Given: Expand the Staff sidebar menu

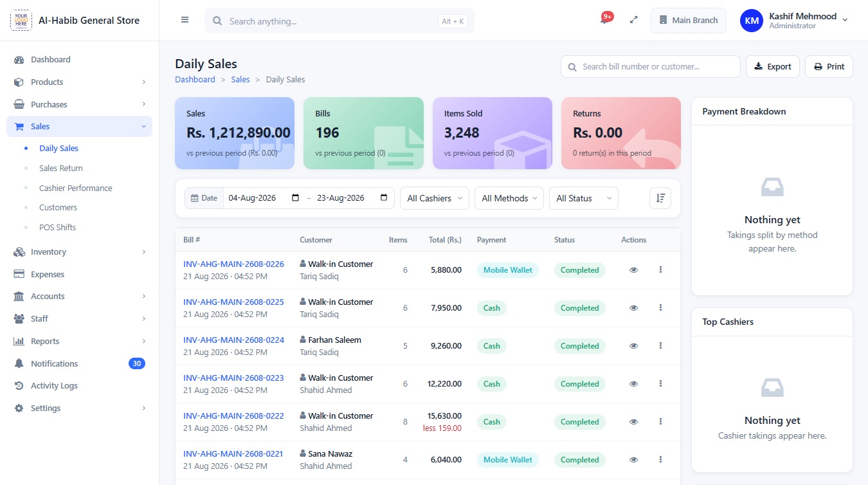Looking at the screenshot, I should click(x=79, y=319).
